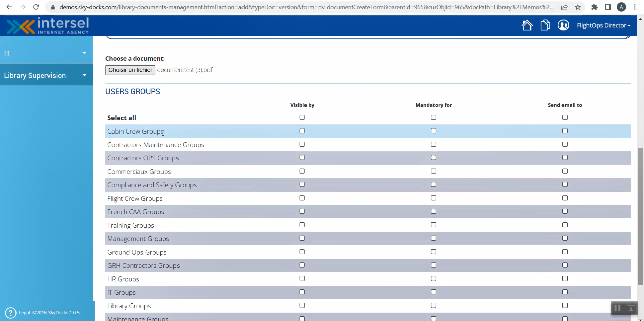
Task: Send email to Flight Crew Groups
Action: point(565,198)
